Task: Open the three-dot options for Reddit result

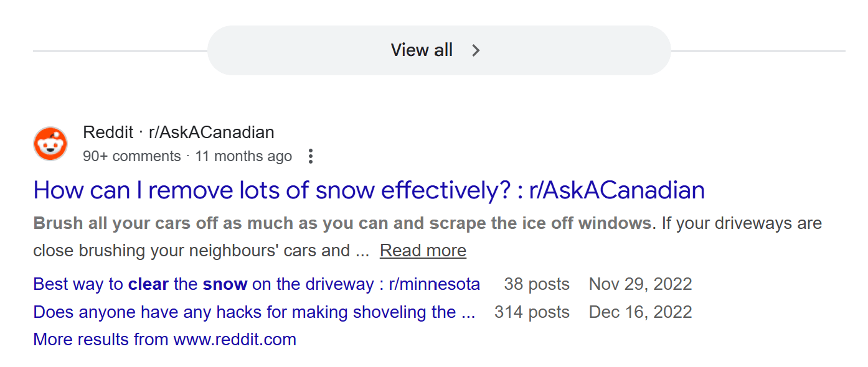Action: pyautogui.click(x=311, y=157)
